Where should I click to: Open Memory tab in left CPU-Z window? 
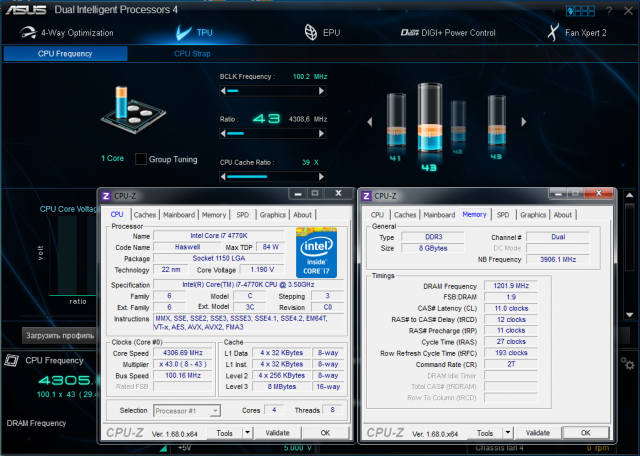213,215
